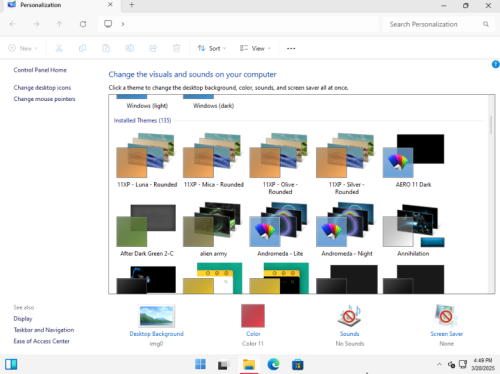The width and height of the screenshot is (500, 374).
Task: Go back with the back arrow
Action: pyautogui.click(x=13, y=24)
